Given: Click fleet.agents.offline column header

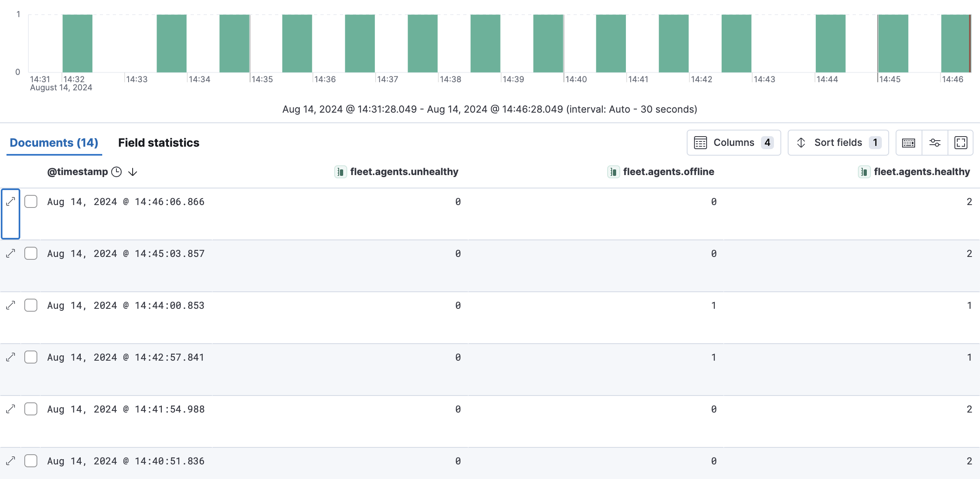Looking at the screenshot, I should (668, 172).
